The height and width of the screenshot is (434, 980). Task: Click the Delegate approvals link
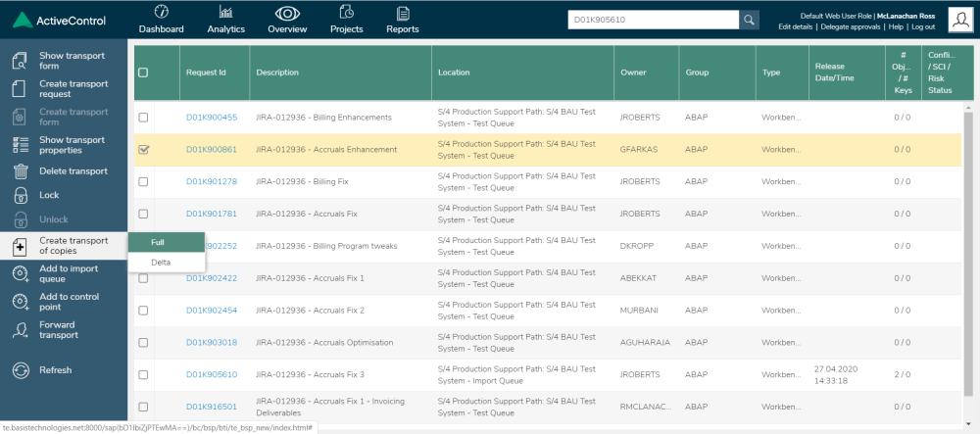coord(850,26)
